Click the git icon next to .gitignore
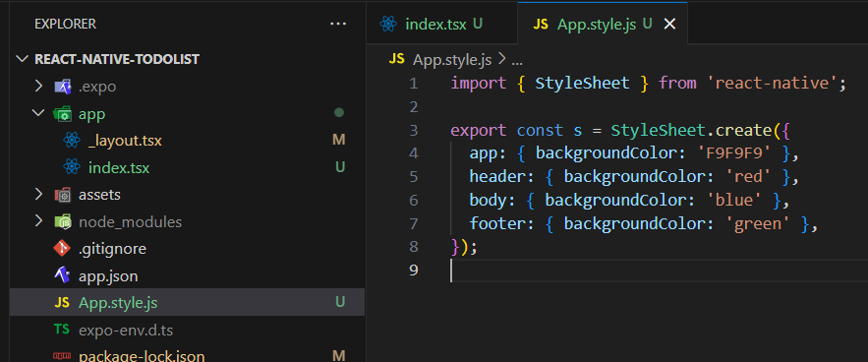The image size is (868, 362). 62,248
